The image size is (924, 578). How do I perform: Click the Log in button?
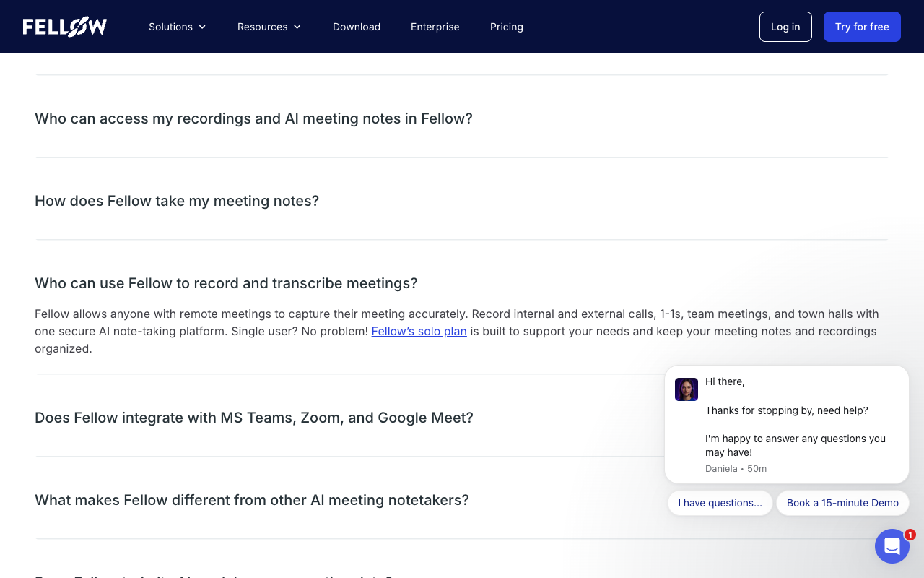785,27
